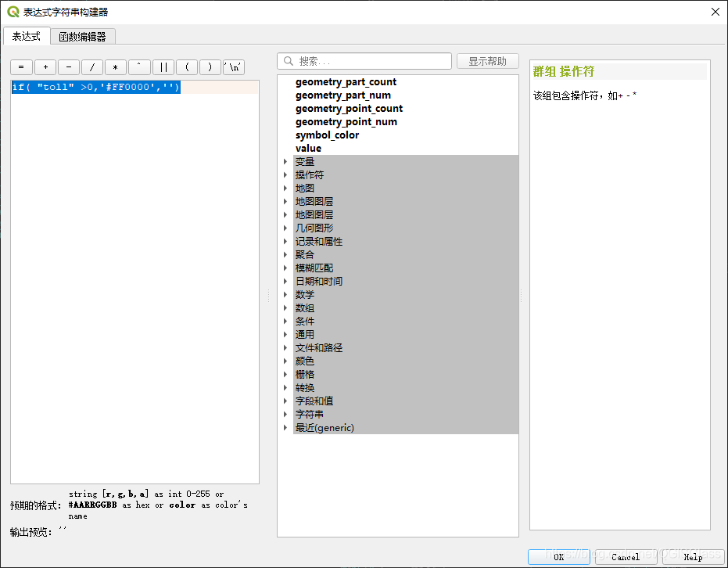Image resolution: width=728 pixels, height=568 pixels.
Task: Insert the minus operator button
Action: click(x=69, y=67)
